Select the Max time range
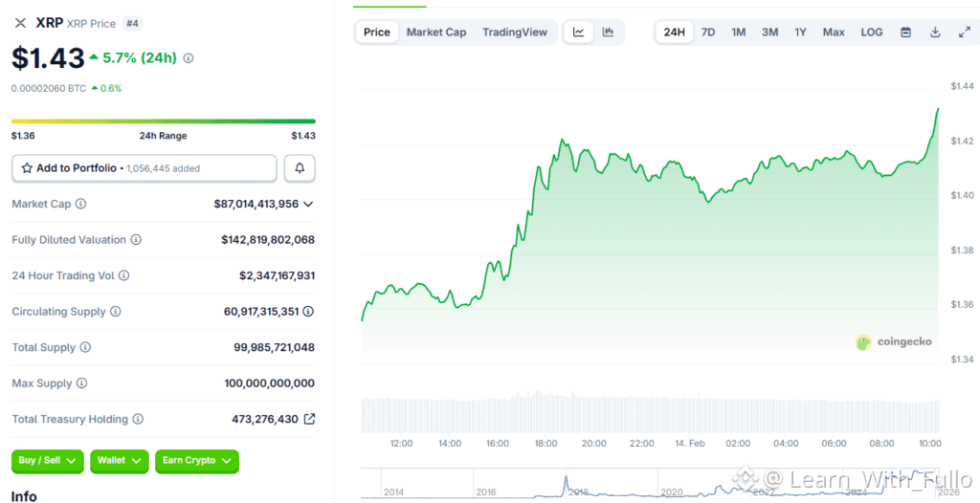Screen dimensions: 980x503 [x=834, y=32]
